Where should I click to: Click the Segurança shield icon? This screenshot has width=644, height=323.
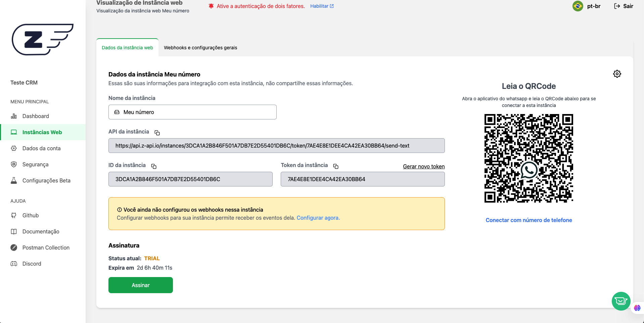14,164
